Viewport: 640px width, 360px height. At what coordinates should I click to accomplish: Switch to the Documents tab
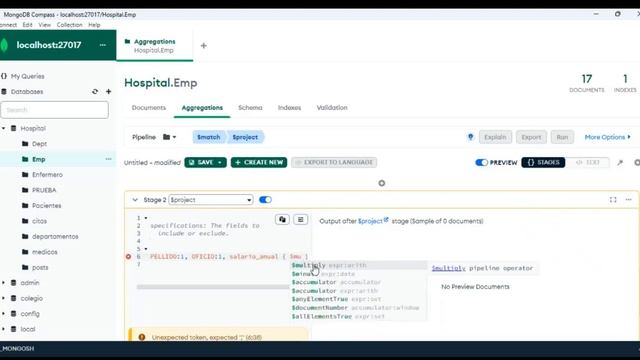pos(149,108)
